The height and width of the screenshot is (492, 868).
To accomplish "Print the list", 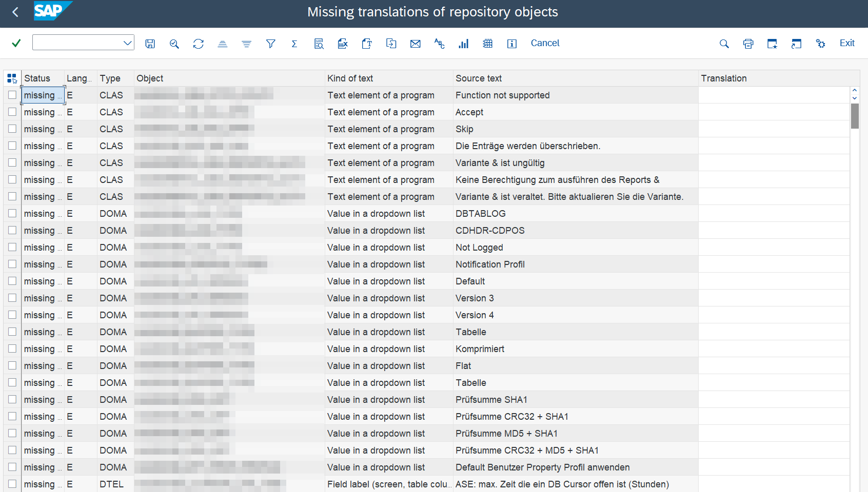I will pos(748,44).
